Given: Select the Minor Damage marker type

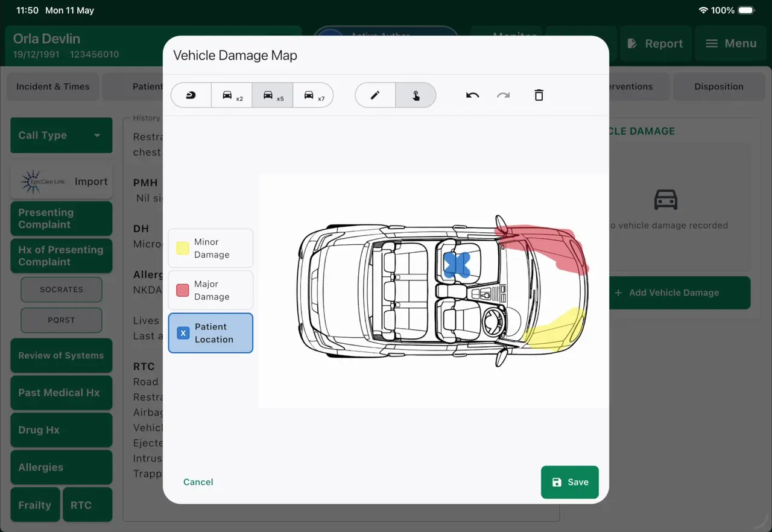Looking at the screenshot, I should point(210,248).
